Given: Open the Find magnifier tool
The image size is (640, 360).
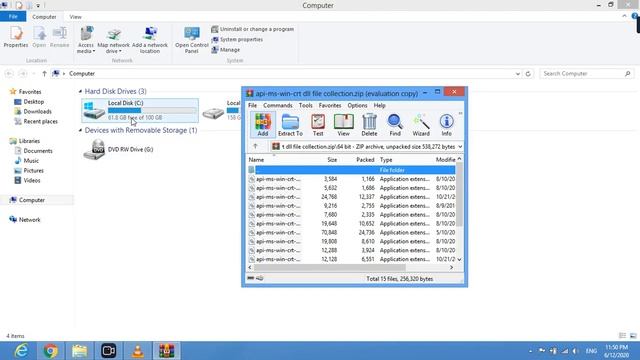Looking at the screenshot, I should 395,124.
